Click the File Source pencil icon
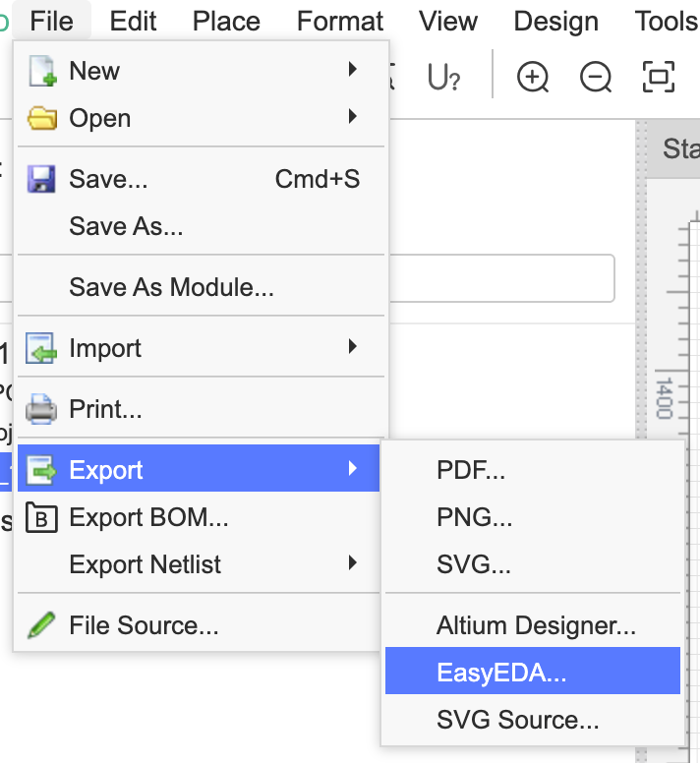 pos(42,625)
